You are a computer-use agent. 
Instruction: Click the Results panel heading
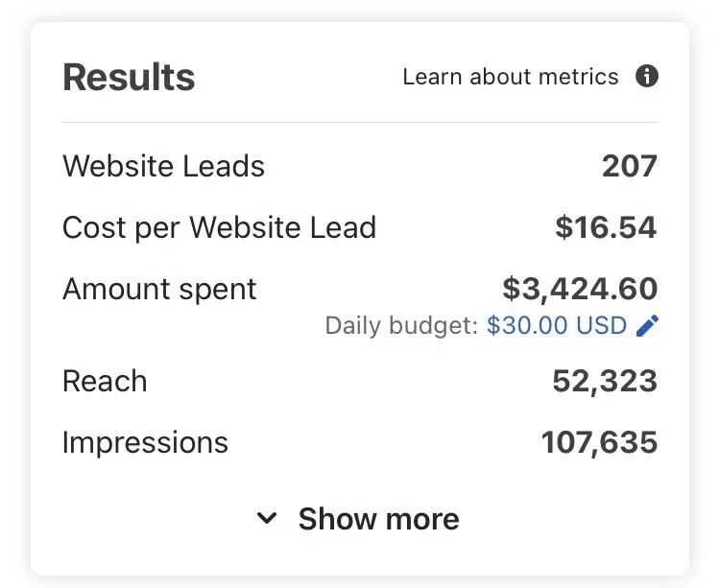tap(129, 77)
